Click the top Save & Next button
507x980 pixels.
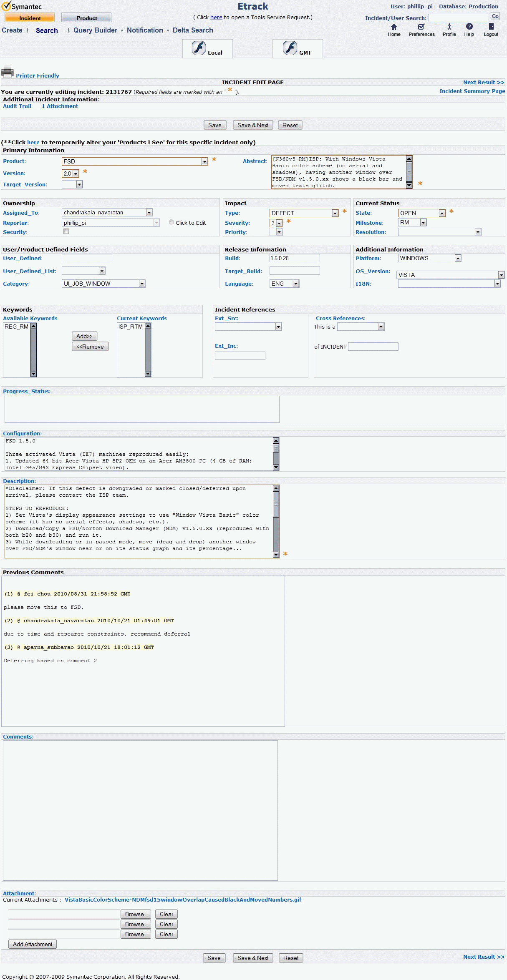point(253,125)
